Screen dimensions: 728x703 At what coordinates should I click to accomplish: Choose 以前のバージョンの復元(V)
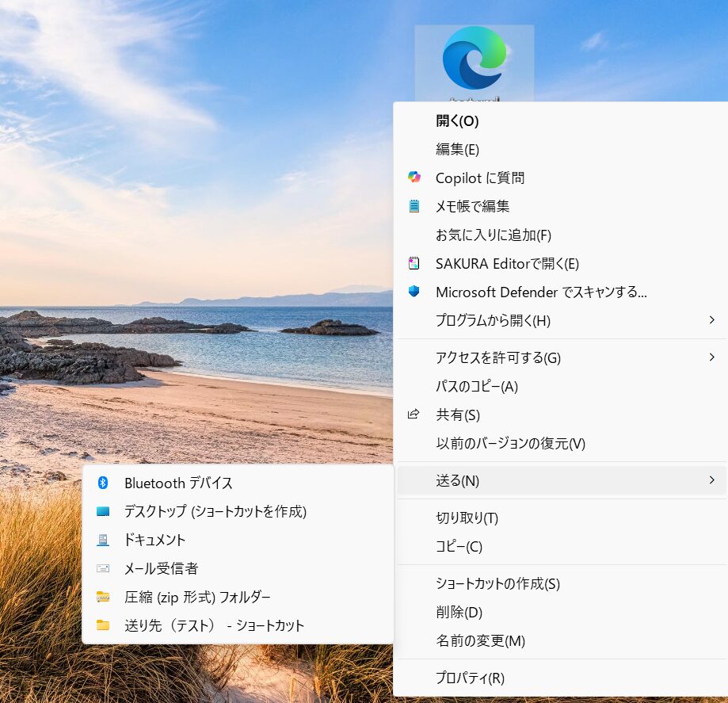click(x=562, y=443)
